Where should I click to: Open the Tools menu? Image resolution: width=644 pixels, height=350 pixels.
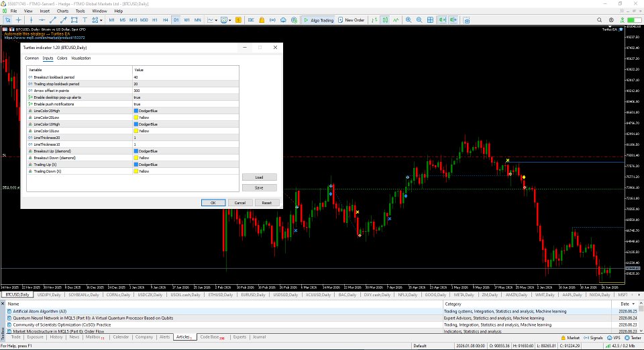click(80, 11)
